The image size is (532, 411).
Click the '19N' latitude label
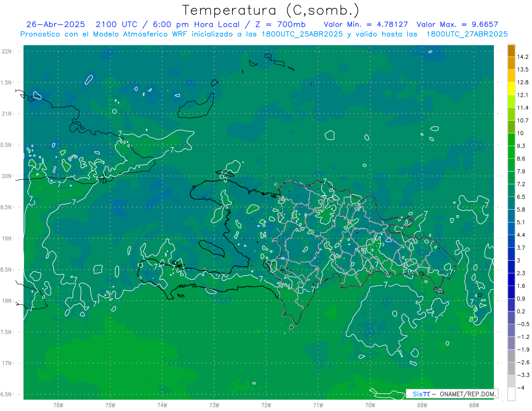(8, 238)
